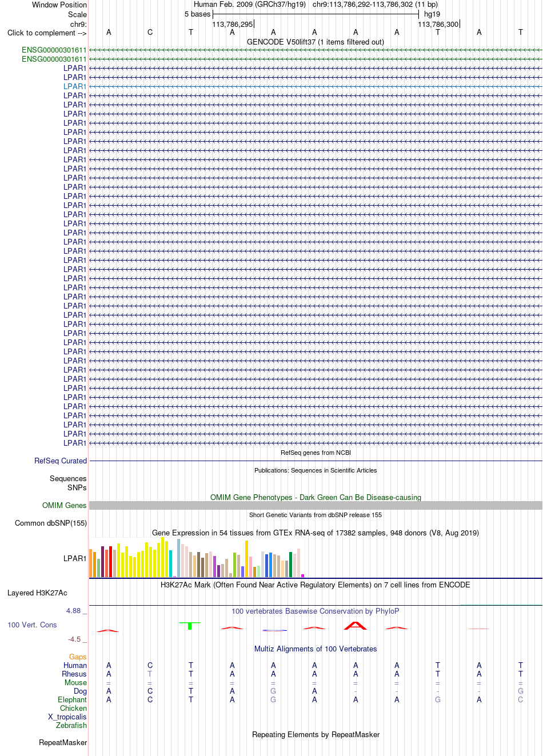Image resolution: width=543 pixels, height=756 pixels.
Task: Click the 'OMIM Genes' track label
Action: point(65,505)
